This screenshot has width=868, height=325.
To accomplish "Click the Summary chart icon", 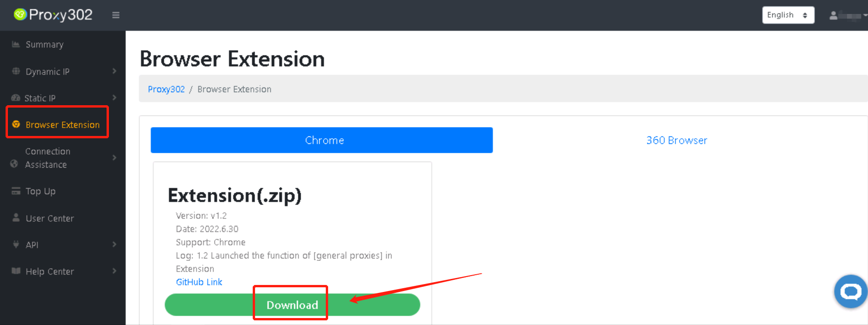I will click(16, 44).
